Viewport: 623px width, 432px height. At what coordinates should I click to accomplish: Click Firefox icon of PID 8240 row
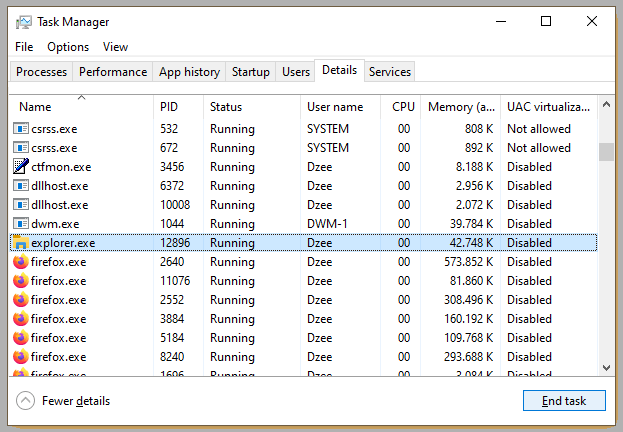[x=21, y=357]
